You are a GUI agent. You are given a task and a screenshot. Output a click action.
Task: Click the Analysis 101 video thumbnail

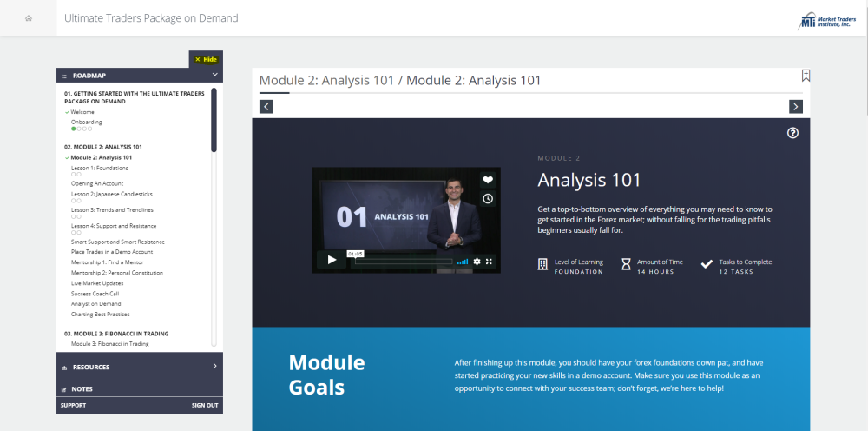(x=406, y=220)
